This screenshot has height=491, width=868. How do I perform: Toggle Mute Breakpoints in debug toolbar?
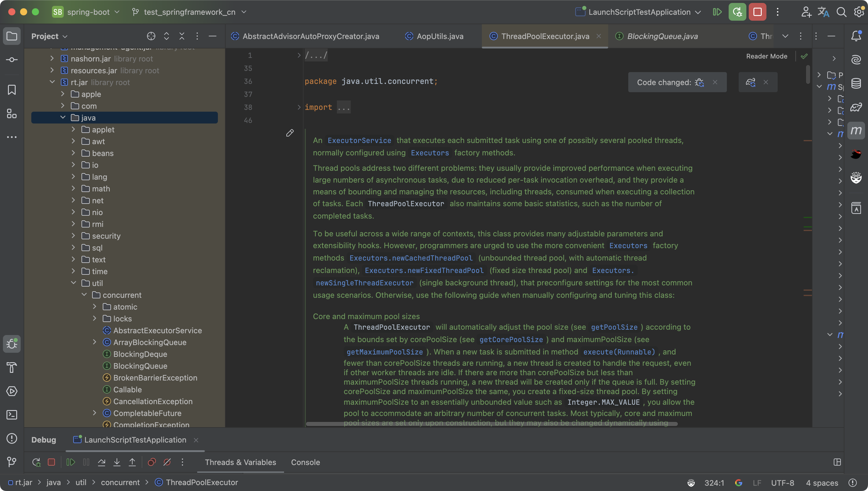(x=167, y=462)
